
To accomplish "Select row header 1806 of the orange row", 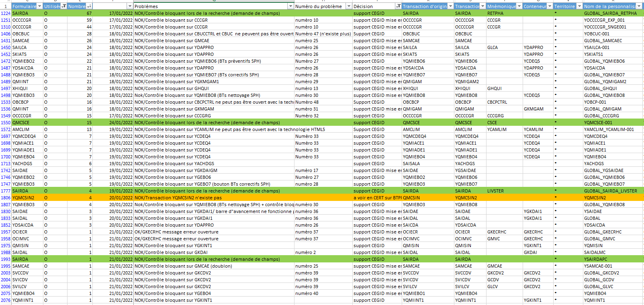I will [x=6, y=198].
